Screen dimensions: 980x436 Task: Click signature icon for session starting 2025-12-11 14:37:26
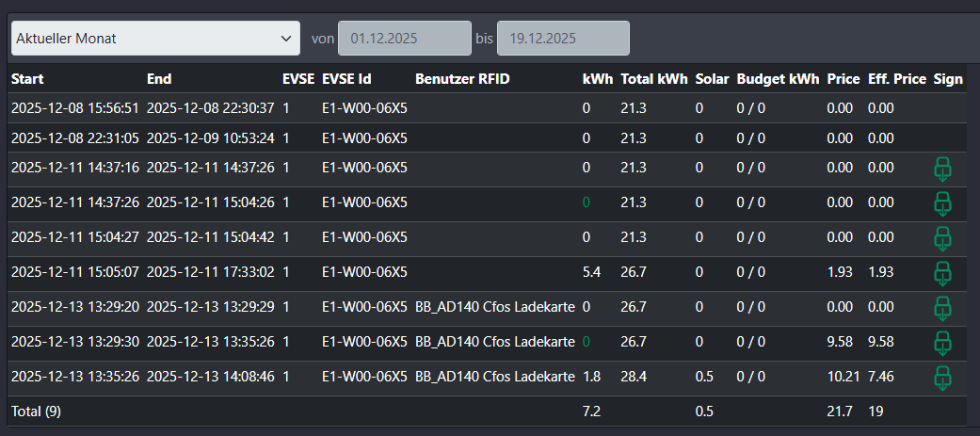942,203
